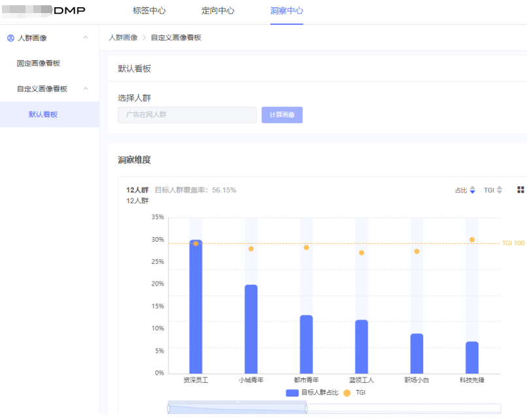The height and width of the screenshot is (420, 527).
Task: Click the breadcrumb separator arrow after 人群画像
Action: [x=144, y=38]
